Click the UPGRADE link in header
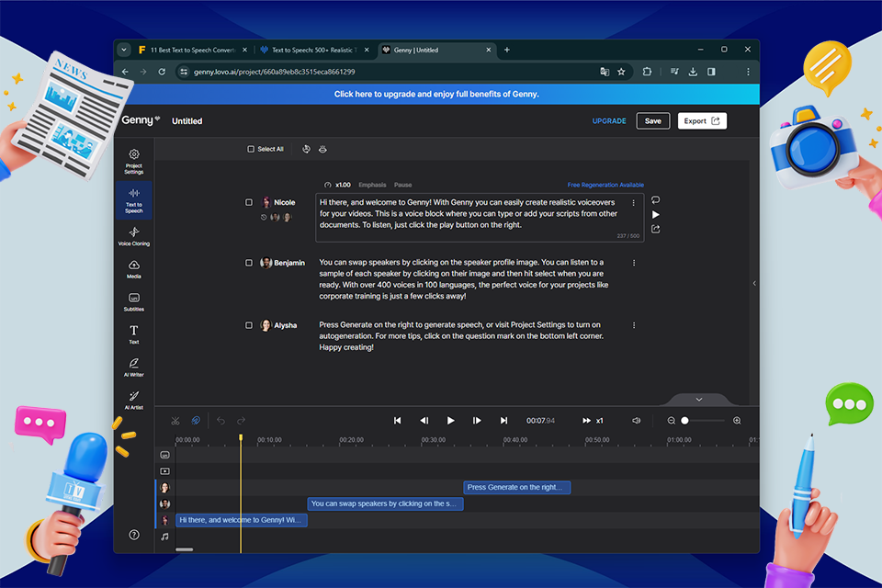Viewport: 882px width, 588px height. pyautogui.click(x=609, y=121)
